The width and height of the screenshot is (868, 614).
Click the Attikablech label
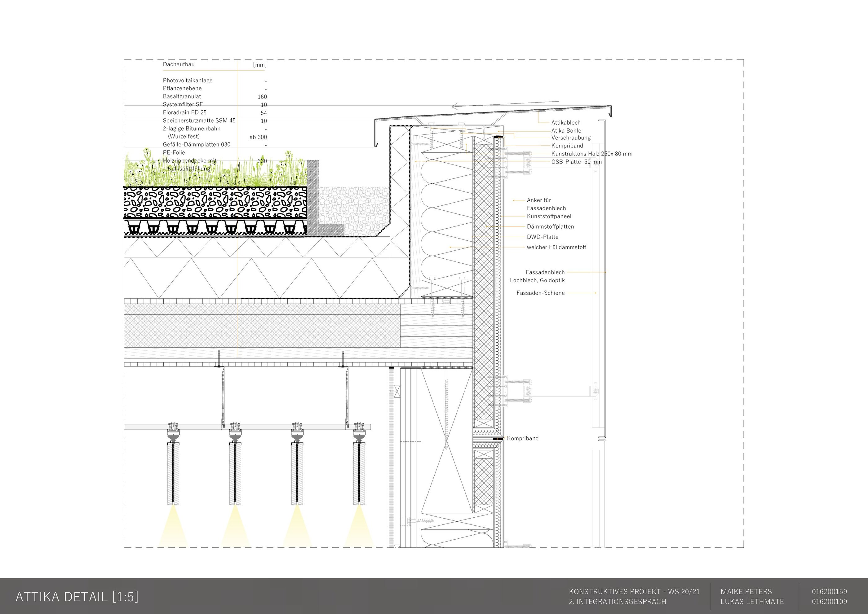point(566,122)
